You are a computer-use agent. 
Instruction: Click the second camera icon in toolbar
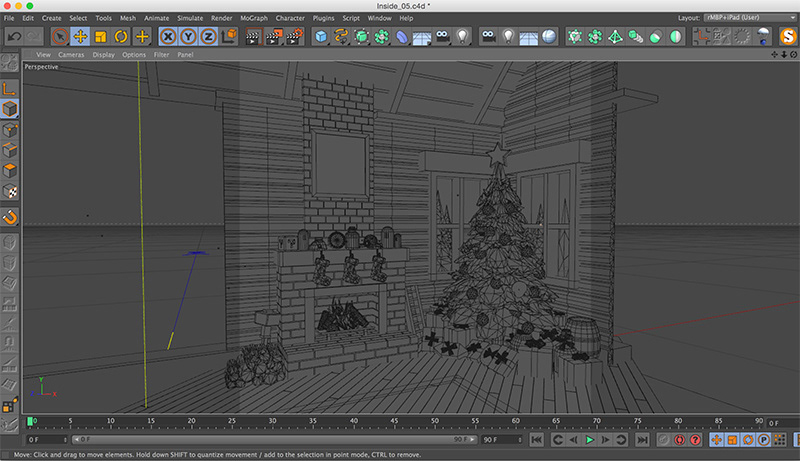tap(488, 37)
